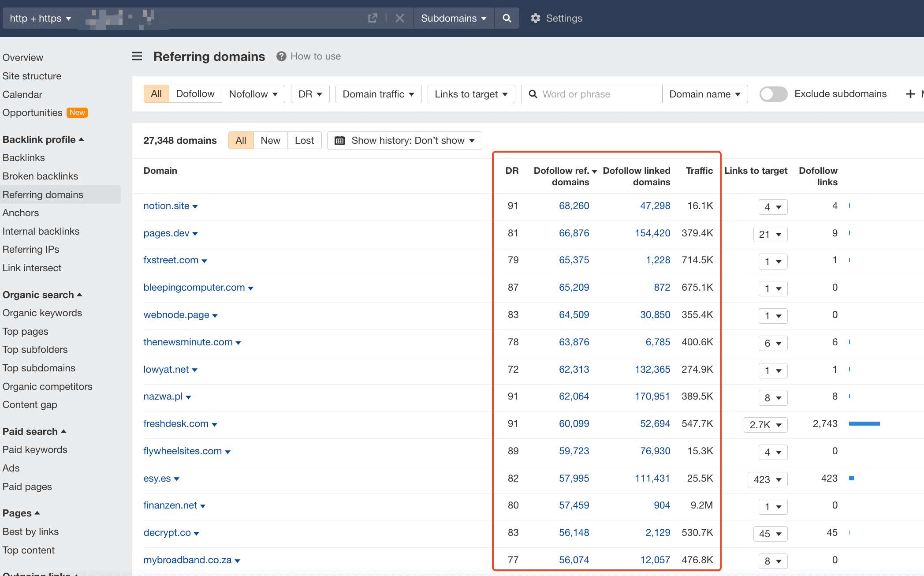Open the notion.site domain link
The width and height of the screenshot is (924, 576).
point(166,206)
